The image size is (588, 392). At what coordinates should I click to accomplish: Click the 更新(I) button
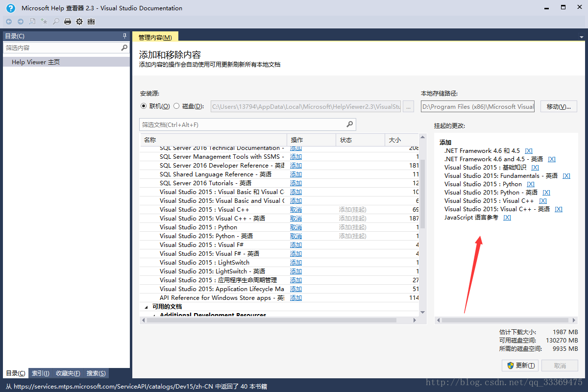click(520, 366)
